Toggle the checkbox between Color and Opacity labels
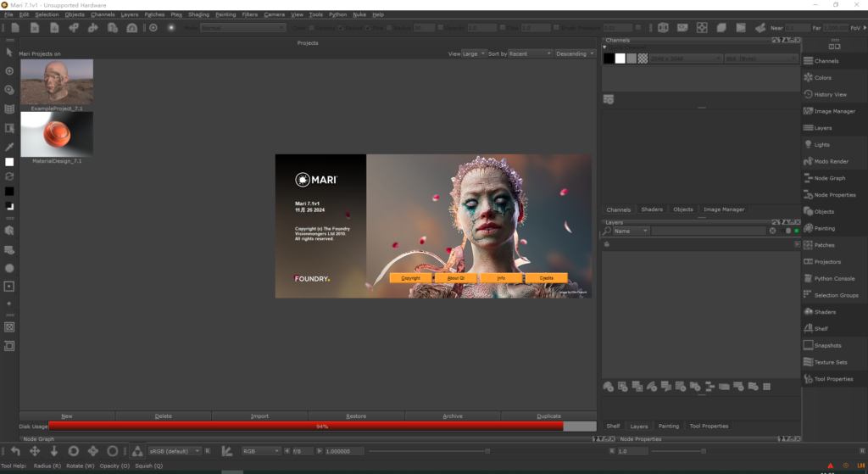Viewport: 868px width, 474px height. (x=311, y=28)
